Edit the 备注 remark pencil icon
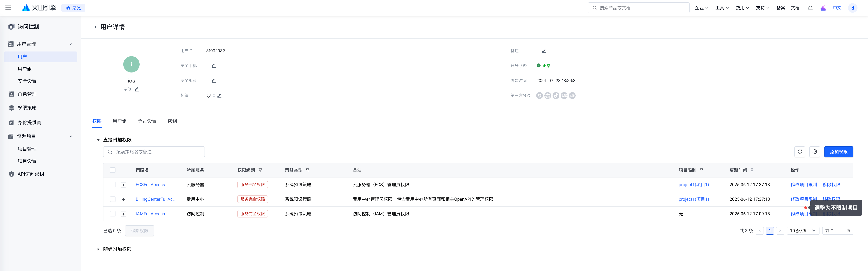The height and width of the screenshot is (271, 868). pyautogui.click(x=544, y=51)
